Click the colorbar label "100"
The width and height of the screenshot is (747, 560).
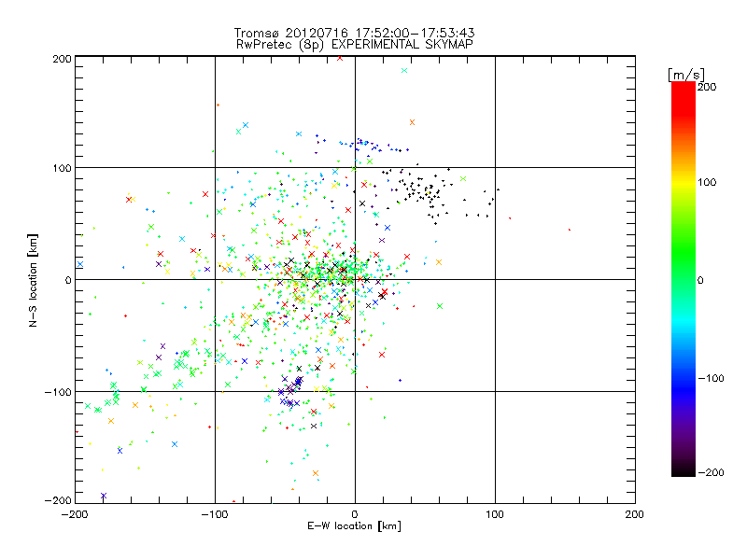(x=707, y=182)
